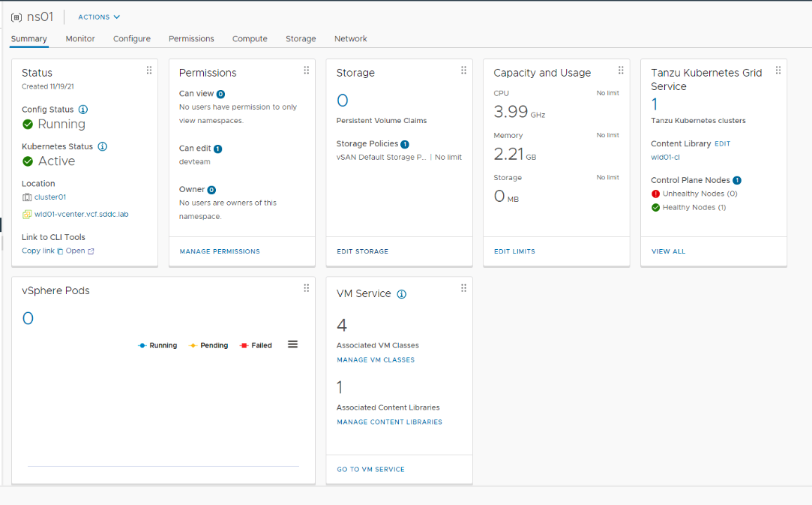Toggle Pending series in pods legend

tap(208, 346)
